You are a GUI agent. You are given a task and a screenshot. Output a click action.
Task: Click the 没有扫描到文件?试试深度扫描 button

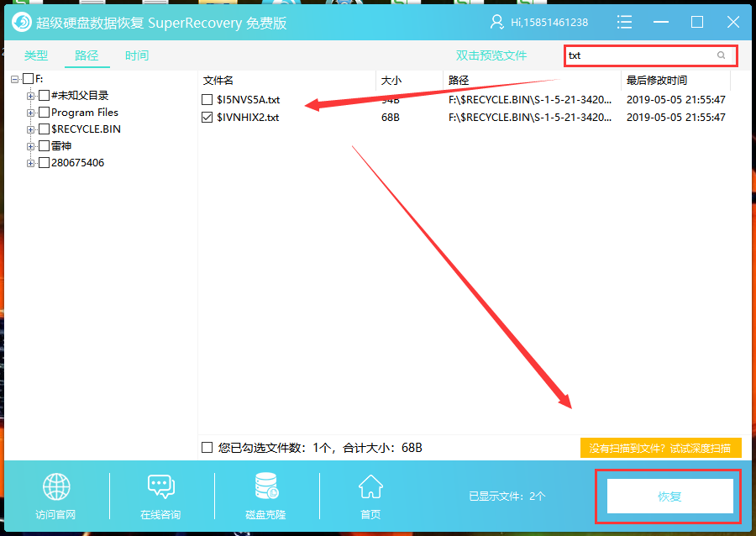[x=660, y=449]
